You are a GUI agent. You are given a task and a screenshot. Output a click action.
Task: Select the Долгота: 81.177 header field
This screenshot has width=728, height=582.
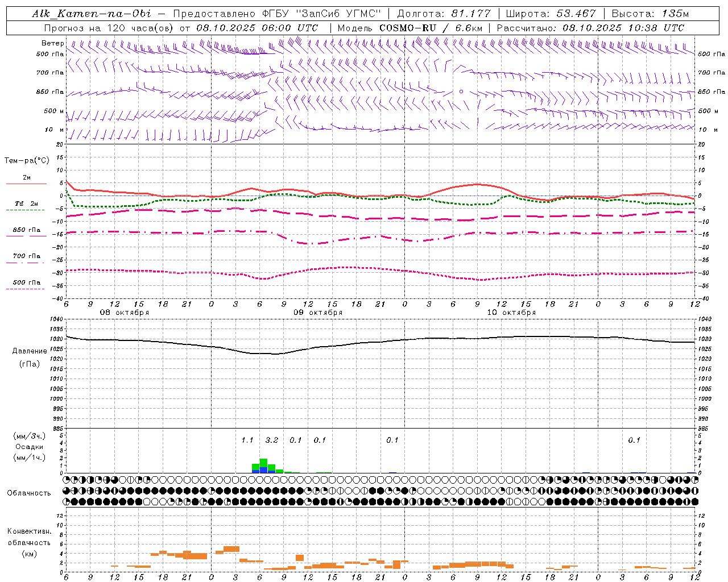(444, 14)
